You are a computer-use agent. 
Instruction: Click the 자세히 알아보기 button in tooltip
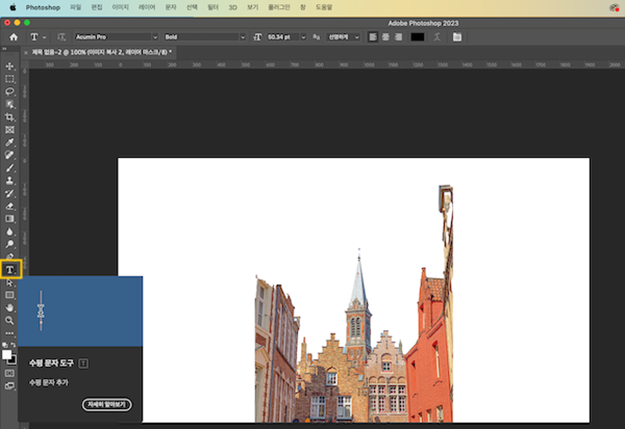[107, 405]
